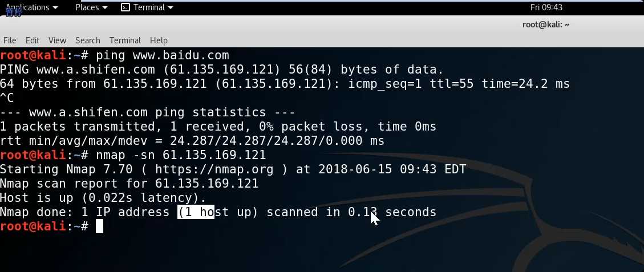Open the Applications menu
644x272 pixels.
pos(31,7)
